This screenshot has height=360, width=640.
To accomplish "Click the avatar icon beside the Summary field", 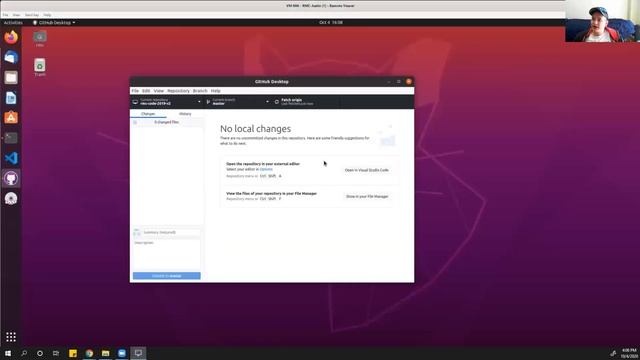I will [137, 232].
